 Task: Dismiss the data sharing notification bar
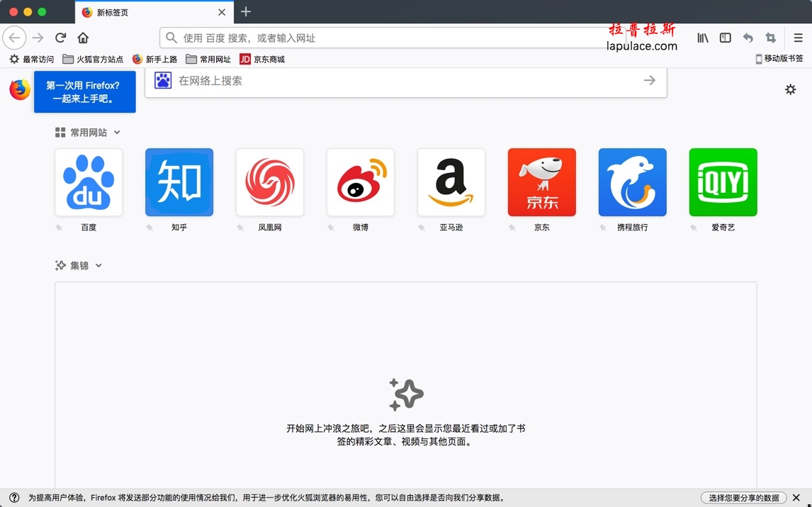(796, 498)
